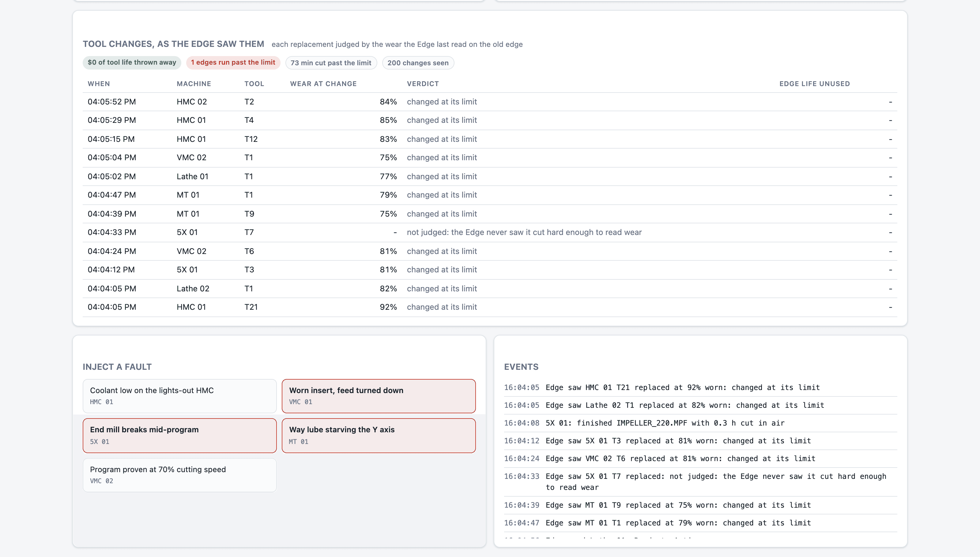The image size is (980, 557).
Task: Click the 'INJECT A FAULT' heading
Action: (x=117, y=367)
